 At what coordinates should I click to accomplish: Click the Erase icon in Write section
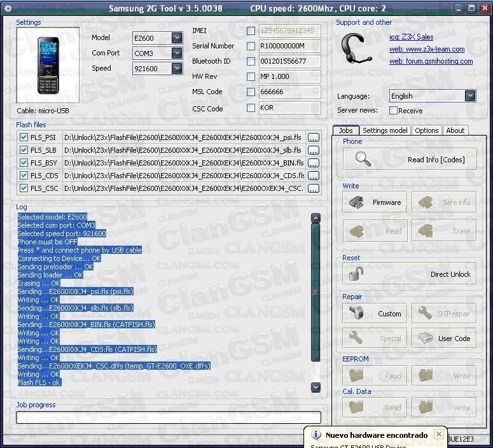(426, 231)
